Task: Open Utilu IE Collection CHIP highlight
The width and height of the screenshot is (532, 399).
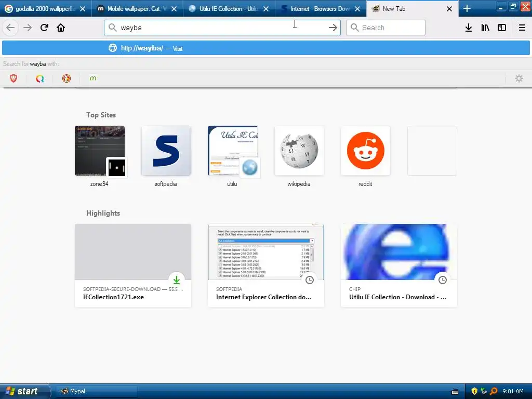Action: coord(399,265)
